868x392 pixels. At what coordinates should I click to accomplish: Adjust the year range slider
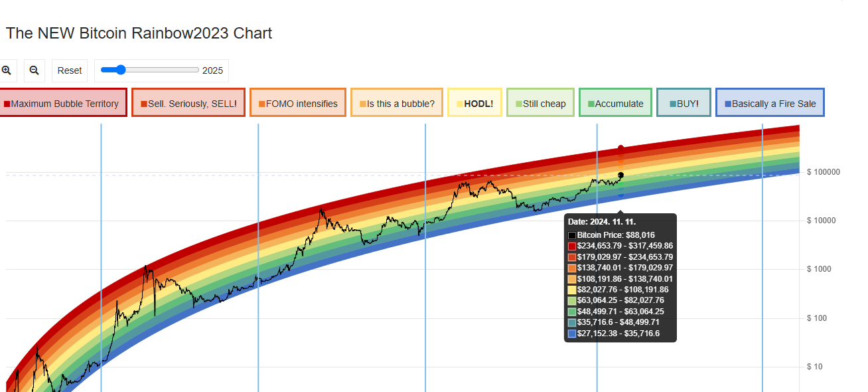click(x=151, y=70)
